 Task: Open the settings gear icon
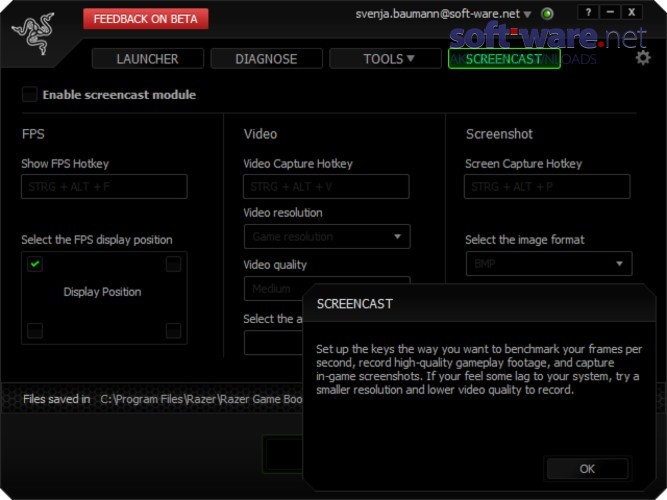(643, 57)
